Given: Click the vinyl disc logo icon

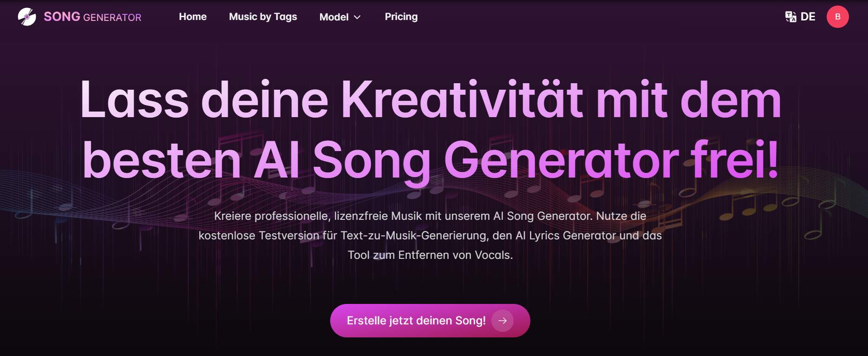Looking at the screenshot, I should [x=27, y=17].
